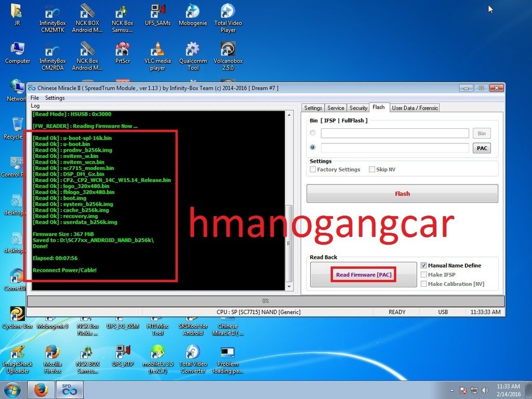Enable the Factory Settings checkbox
Viewport: 532px width, 399px height.
click(x=313, y=169)
